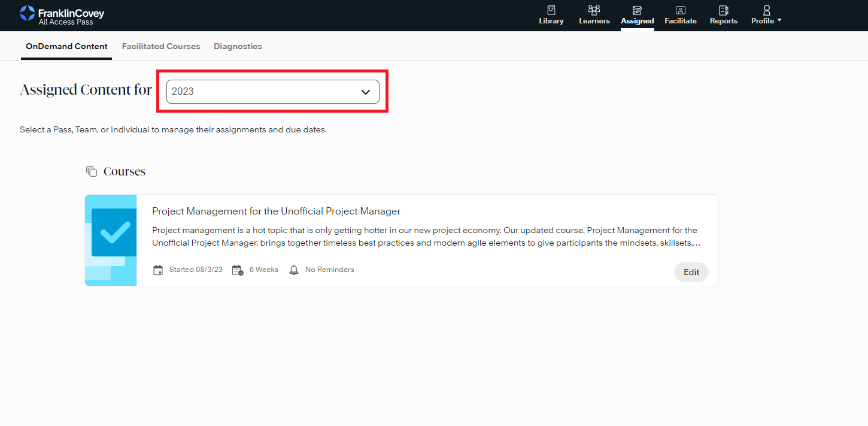868x426 pixels.
Task: Expand the Profile dropdown arrow
Action: [779, 21]
